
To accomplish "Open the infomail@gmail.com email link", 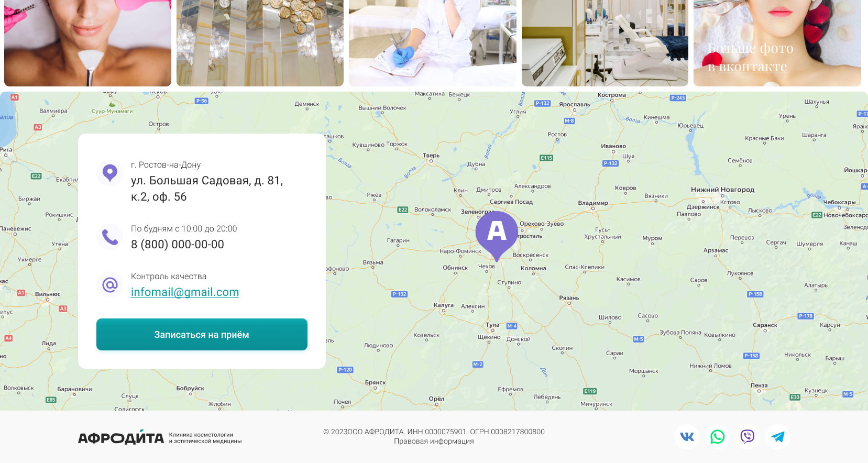I will tap(185, 292).
